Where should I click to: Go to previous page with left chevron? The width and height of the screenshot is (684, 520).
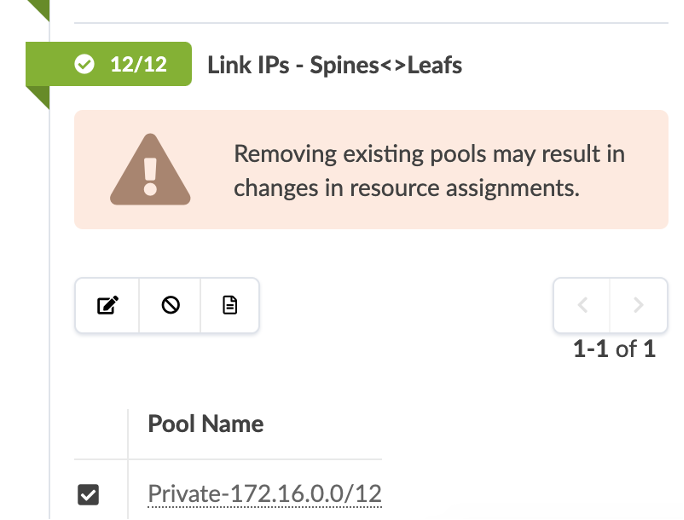[x=583, y=305]
